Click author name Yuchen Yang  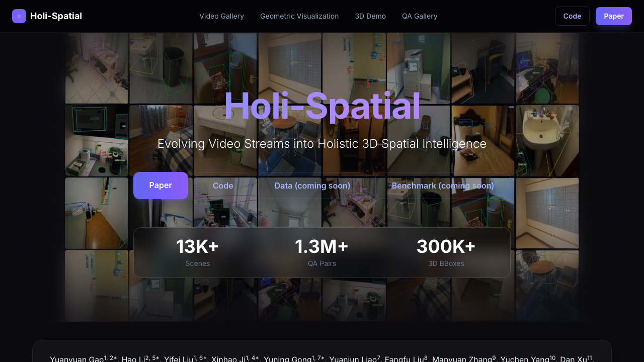point(524,359)
